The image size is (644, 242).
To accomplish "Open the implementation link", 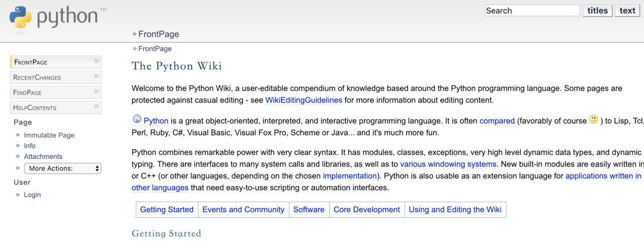I will (350, 176).
